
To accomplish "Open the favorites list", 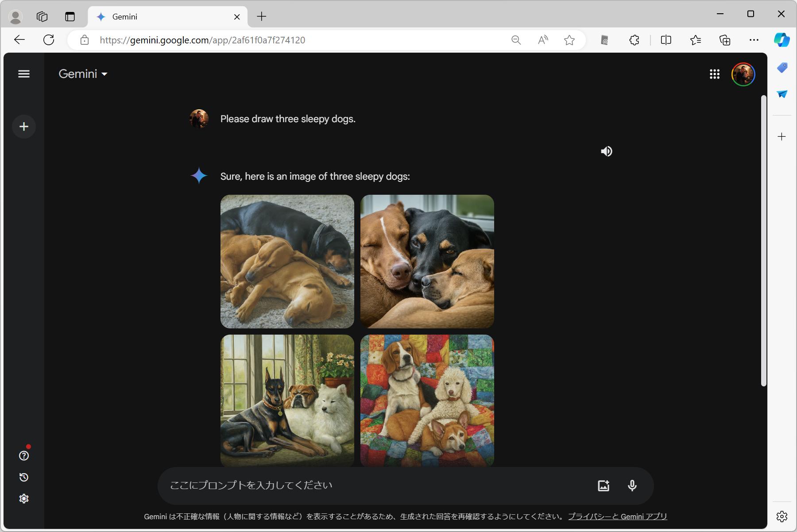I will [695, 40].
